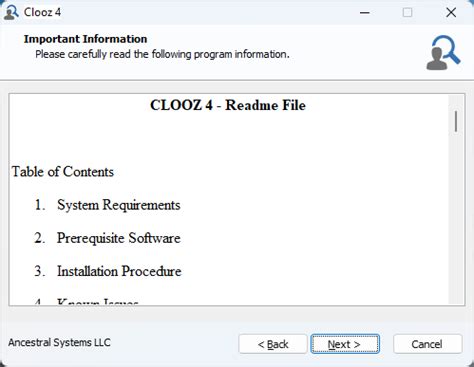Click the program information instruction text

[x=162, y=54]
